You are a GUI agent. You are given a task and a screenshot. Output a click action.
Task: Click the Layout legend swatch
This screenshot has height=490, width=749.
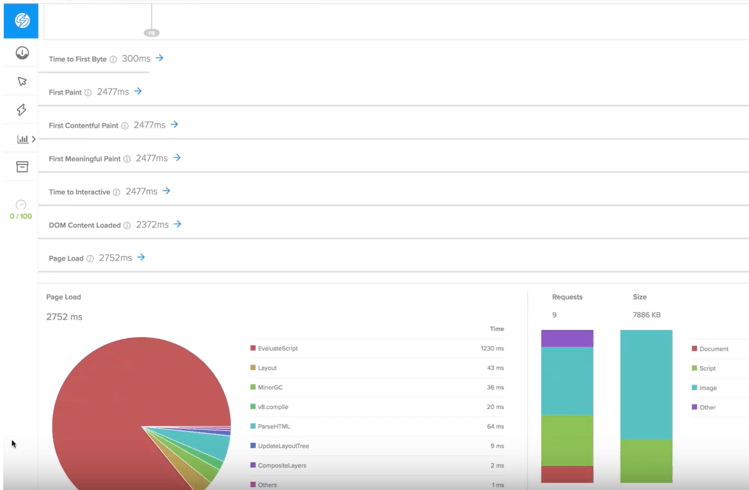tap(253, 367)
